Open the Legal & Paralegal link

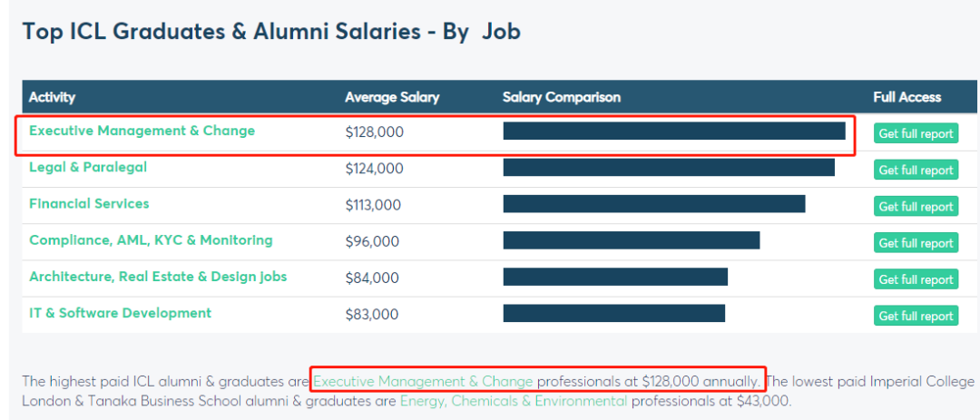[88, 167]
